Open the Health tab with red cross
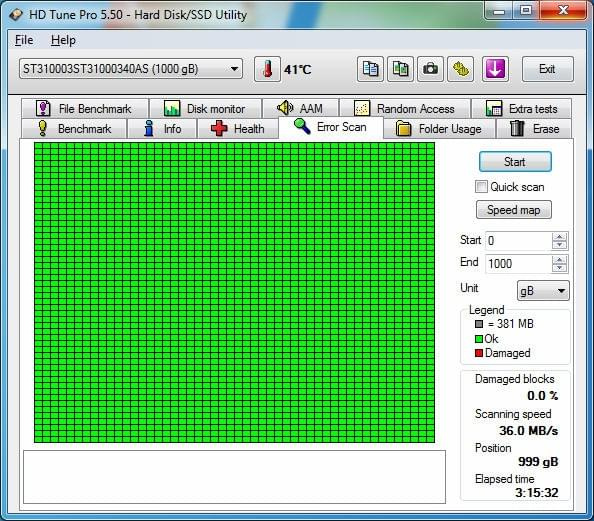The height and width of the screenshot is (521, 594). [x=238, y=129]
